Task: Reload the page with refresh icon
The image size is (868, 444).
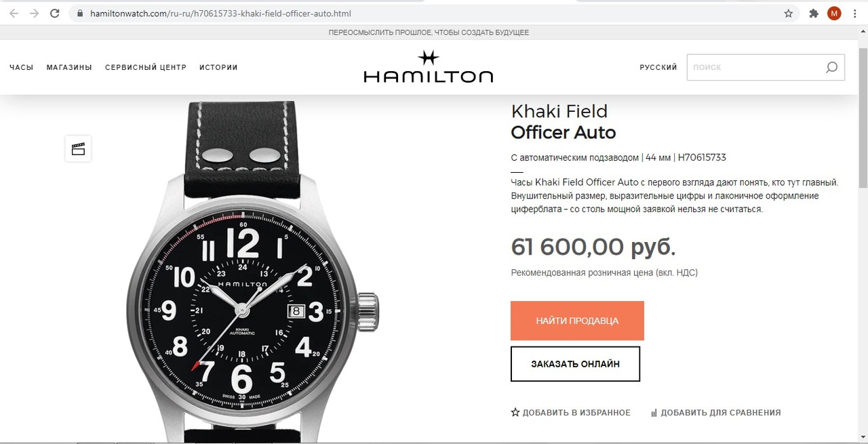Action: point(55,14)
